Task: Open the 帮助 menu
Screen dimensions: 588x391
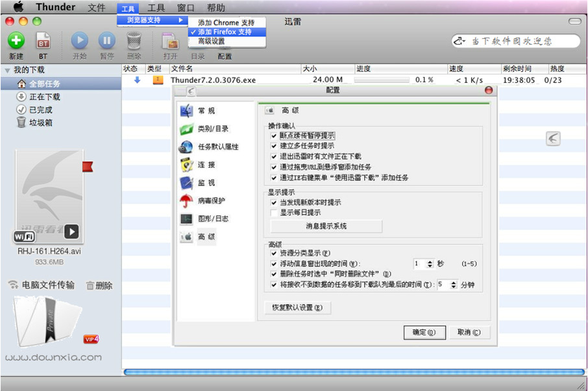Action: (x=216, y=8)
